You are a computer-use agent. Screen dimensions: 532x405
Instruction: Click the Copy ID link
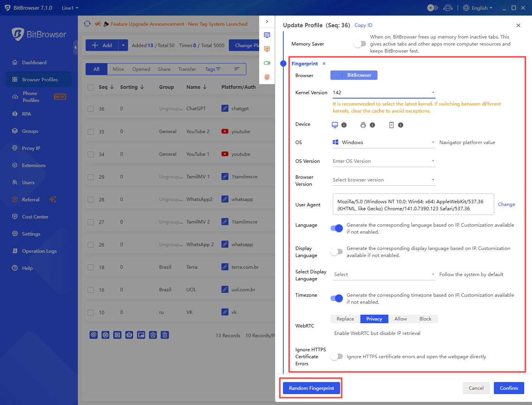[363, 25]
